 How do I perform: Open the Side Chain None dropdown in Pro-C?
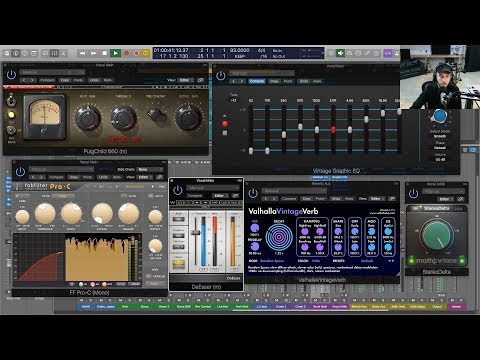point(150,169)
